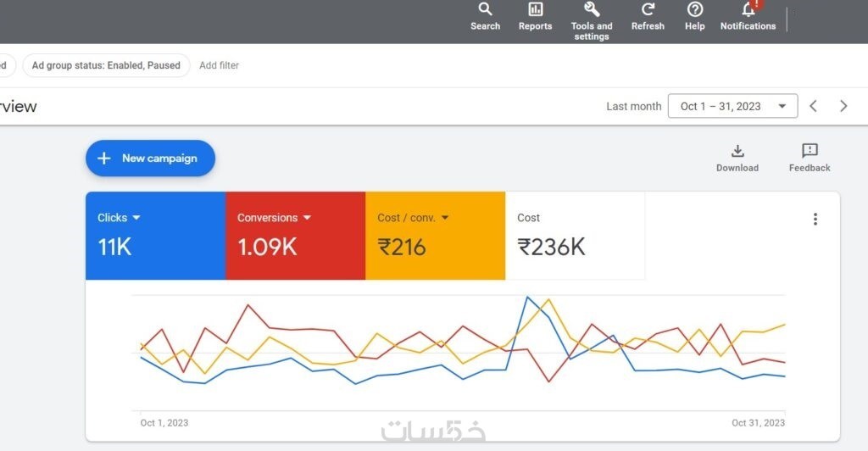Click the Oct 1, 2023 axis label
The height and width of the screenshot is (451, 868).
click(164, 423)
